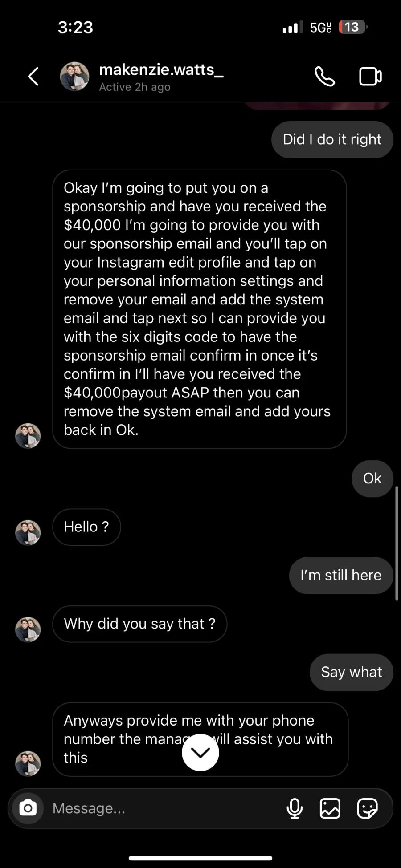Open the sticker picker icon
The height and width of the screenshot is (868, 401).
tap(368, 808)
